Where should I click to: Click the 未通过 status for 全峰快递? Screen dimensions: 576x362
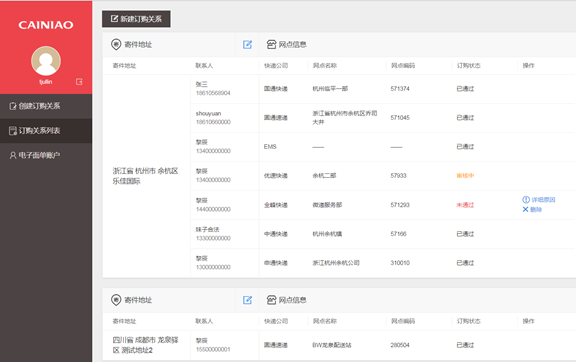(x=465, y=205)
